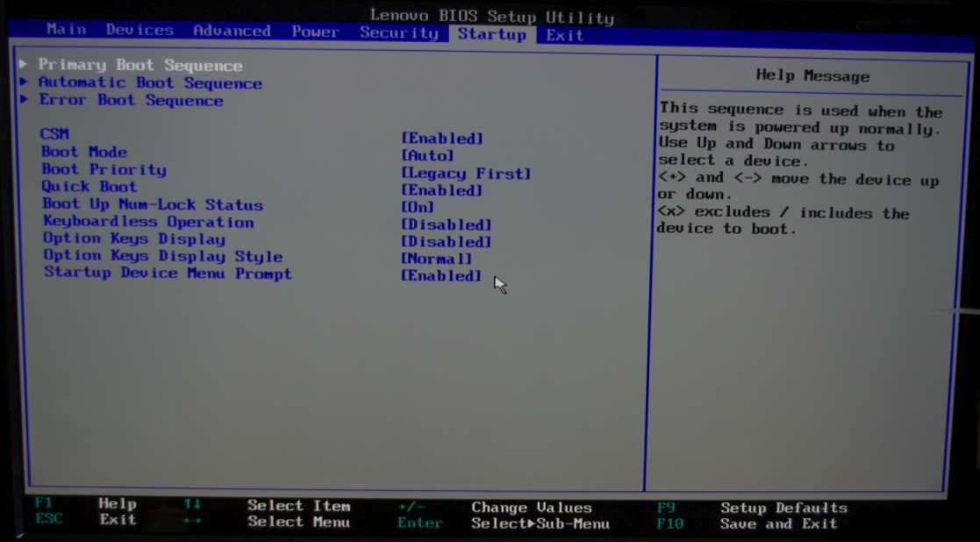Select the Power tab
The height and width of the screenshot is (542, 980).
pos(315,32)
